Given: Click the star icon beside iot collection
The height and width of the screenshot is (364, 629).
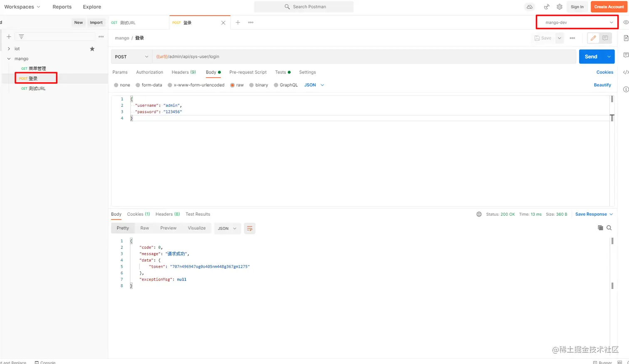Looking at the screenshot, I should tap(92, 49).
